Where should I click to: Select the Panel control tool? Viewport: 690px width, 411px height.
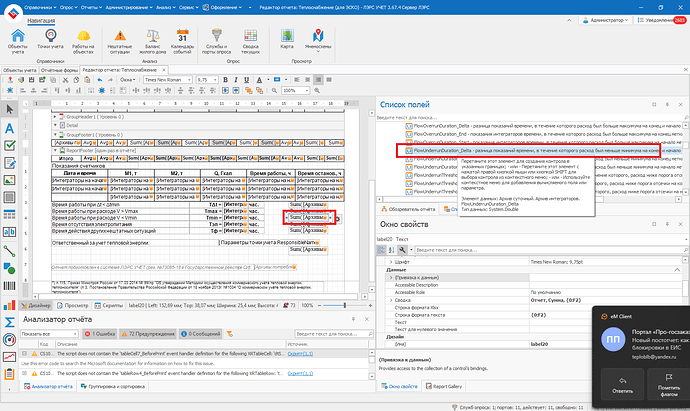point(9,197)
